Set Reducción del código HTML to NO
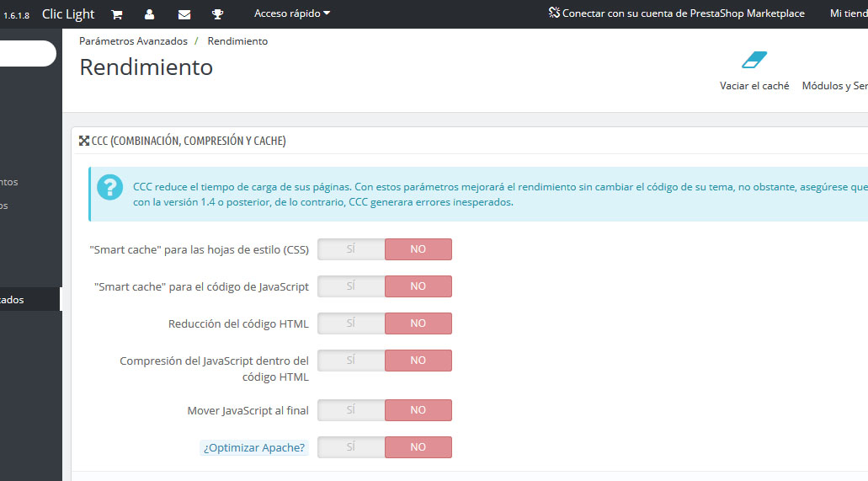The height and width of the screenshot is (481, 868). click(418, 323)
